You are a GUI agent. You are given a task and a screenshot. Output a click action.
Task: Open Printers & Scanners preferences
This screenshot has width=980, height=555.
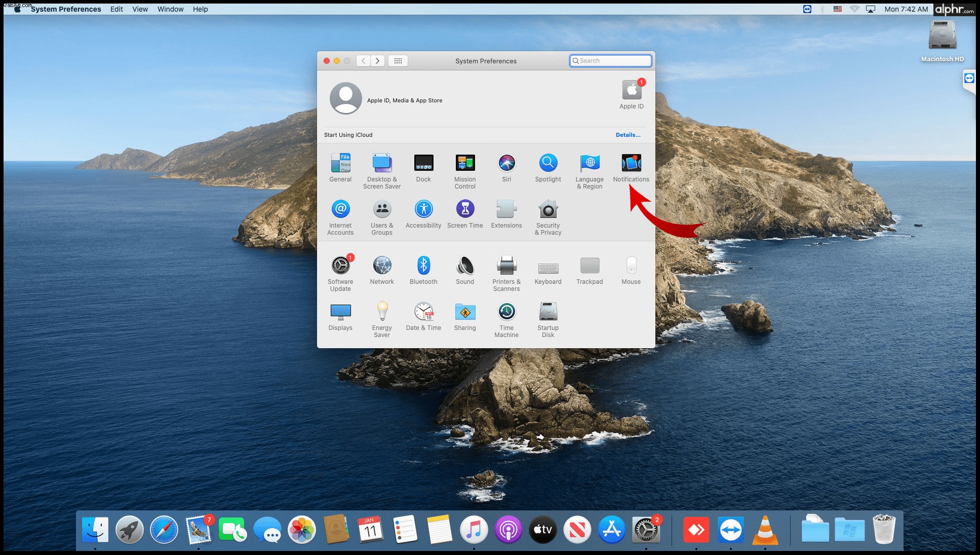(x=506, y=274)
